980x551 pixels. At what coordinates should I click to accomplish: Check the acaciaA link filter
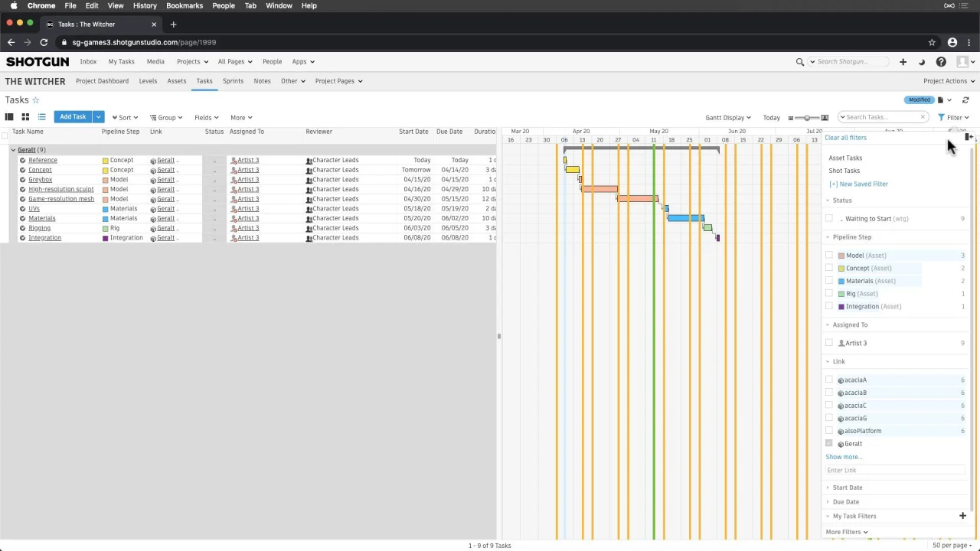tap(829, 380)
